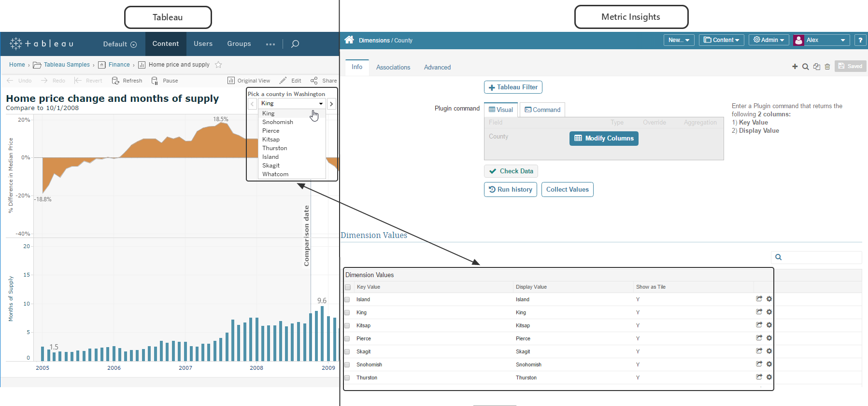
Task: Check the Island row checkbox
Action: pos(347,299)
